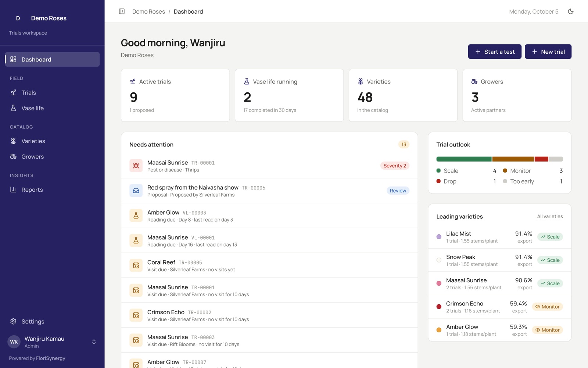The width and height of the screenshot is (588, 368).
Task: Open Vase life in the sidebar
Action: pos(52,108)
